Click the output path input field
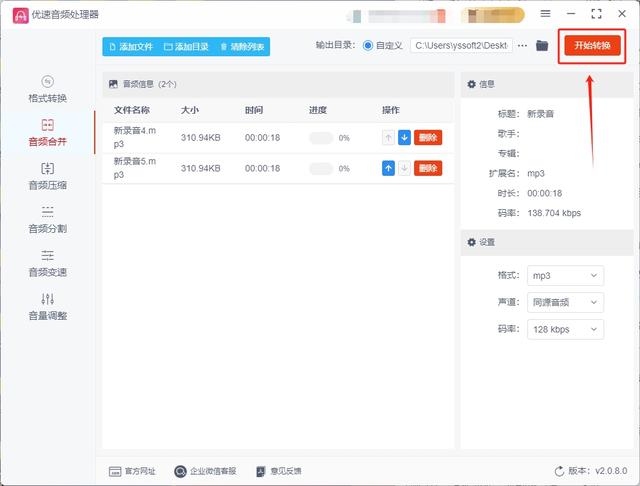 click(461, 45)
